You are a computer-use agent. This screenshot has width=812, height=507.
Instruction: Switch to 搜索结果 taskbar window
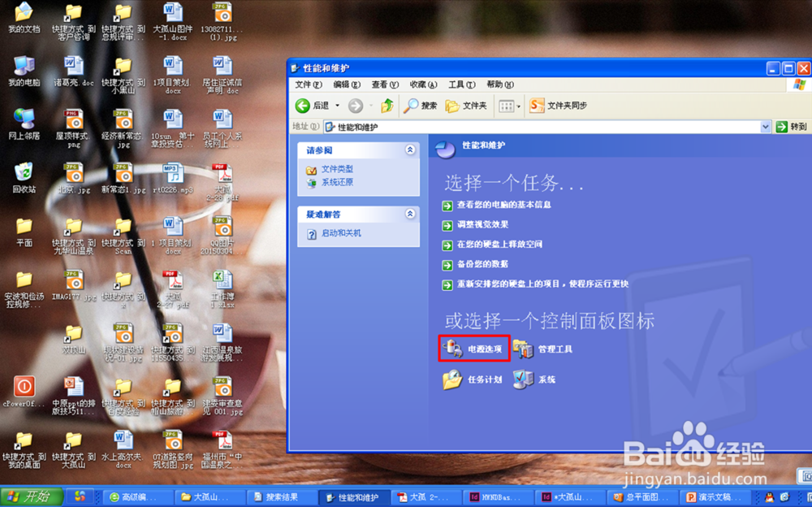click(x=281, y=497)
